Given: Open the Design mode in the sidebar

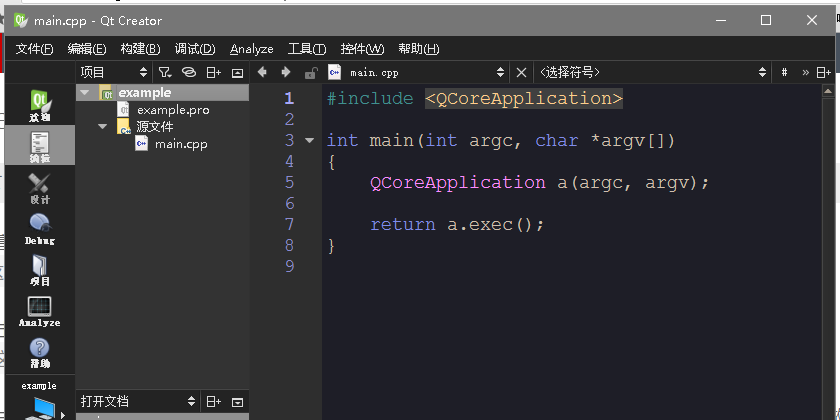Looking at the screenshot, I should (40, 187).
